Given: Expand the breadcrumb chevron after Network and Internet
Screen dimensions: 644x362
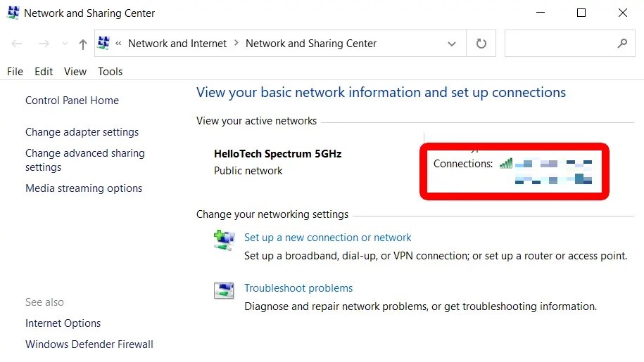Looking at the screenshot, I should pos(236,44).
